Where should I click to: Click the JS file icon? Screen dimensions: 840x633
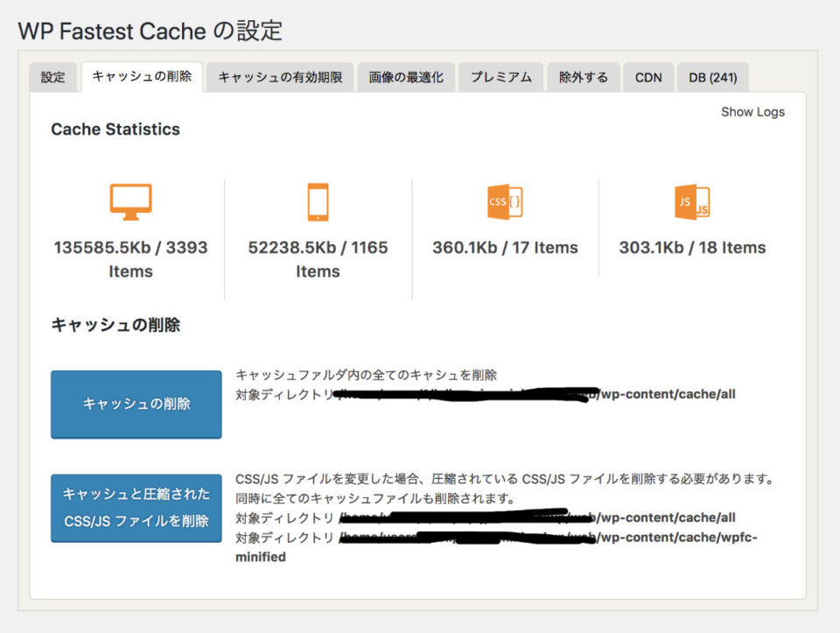[x=692, y=202]
